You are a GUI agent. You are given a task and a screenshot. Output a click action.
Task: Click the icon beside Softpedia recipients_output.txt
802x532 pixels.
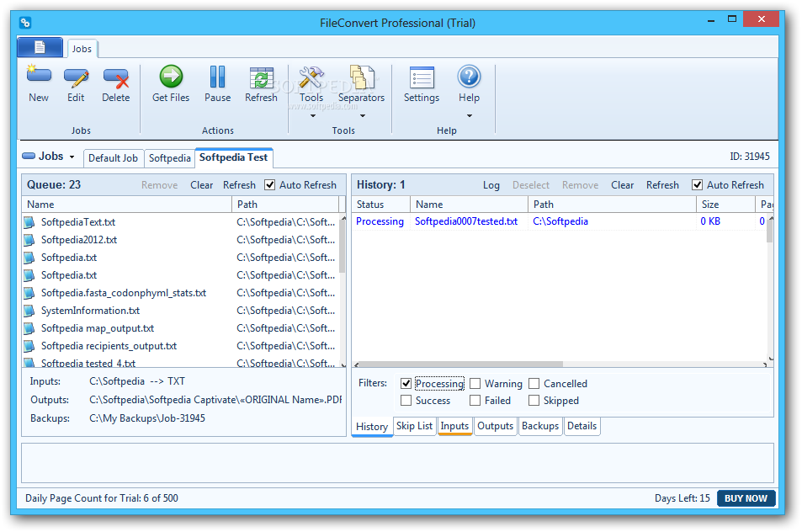pos(29,346)
